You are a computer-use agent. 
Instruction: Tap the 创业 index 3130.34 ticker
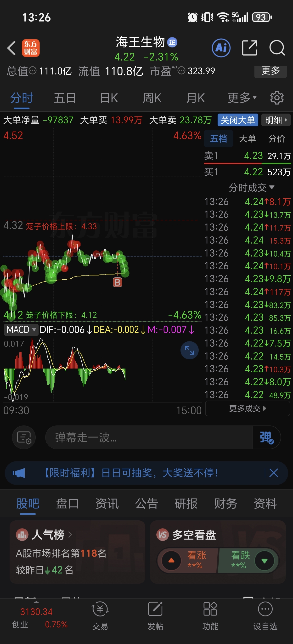click(40, 618)
